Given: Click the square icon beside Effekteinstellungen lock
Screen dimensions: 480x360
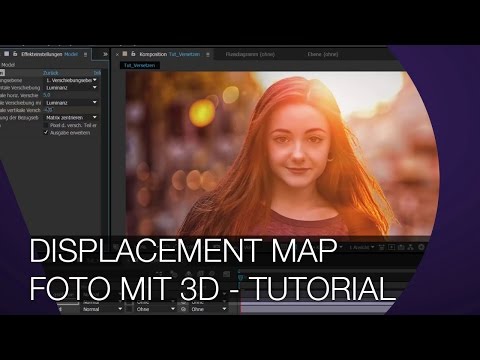Looking at the screenshot, I should pyautogui.click(x=6, y=54).
